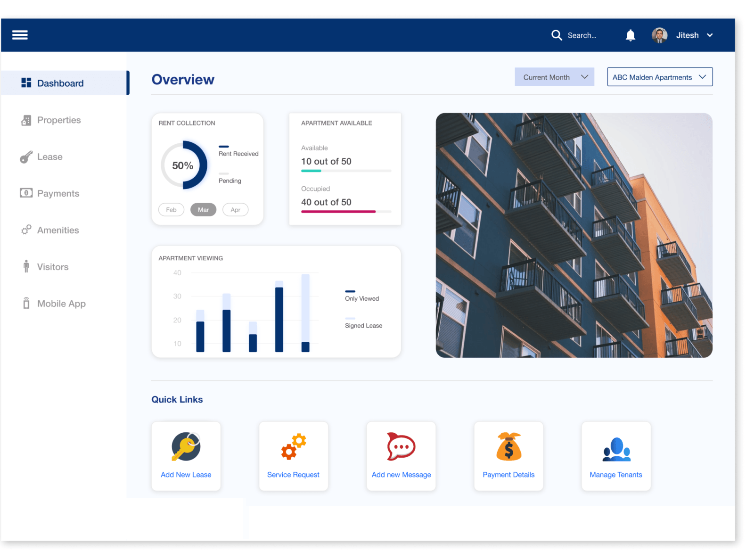Select the Feb month pill

coord(171,210)
